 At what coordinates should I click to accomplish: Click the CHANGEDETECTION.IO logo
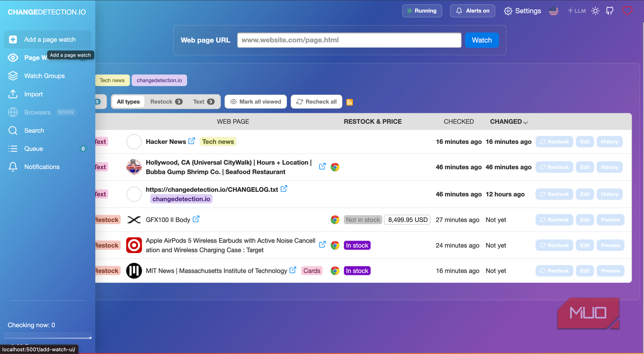click(47, 12)
